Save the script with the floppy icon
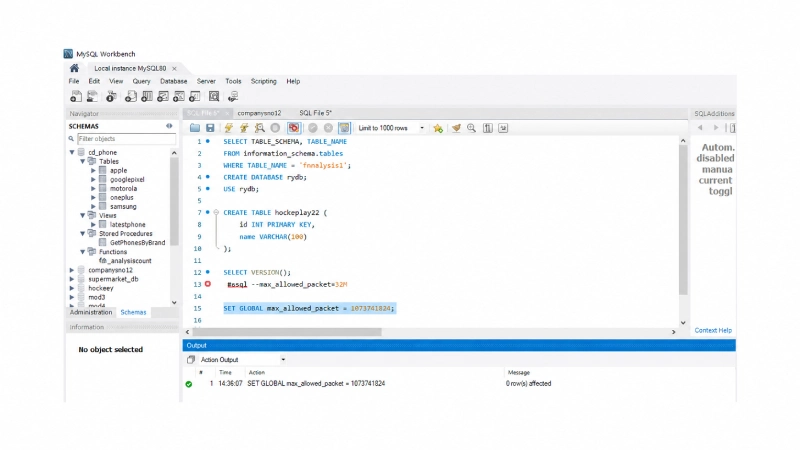The image size is (800, 450). tap(210, 128)
